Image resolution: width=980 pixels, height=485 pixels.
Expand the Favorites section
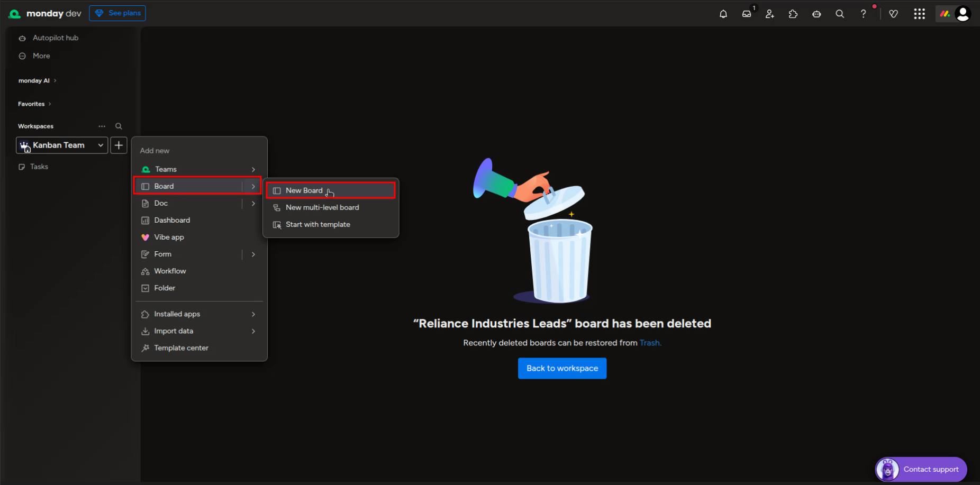point(34,104)
